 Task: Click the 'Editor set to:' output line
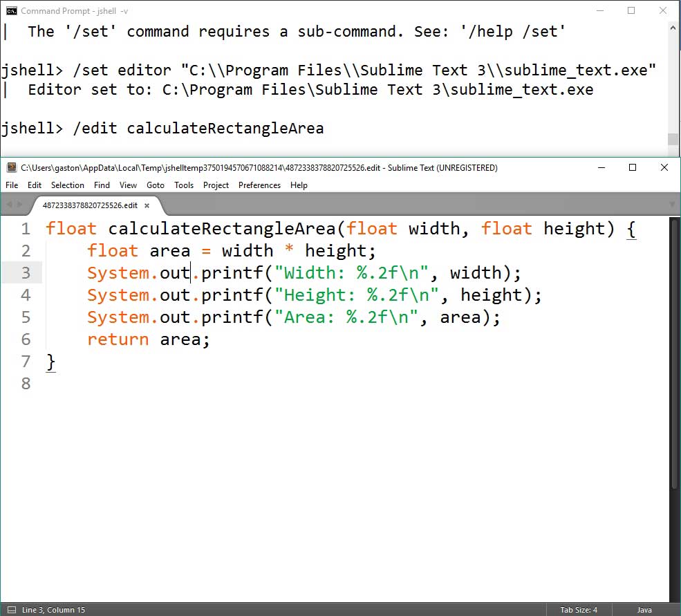click(x=310, y=90)
